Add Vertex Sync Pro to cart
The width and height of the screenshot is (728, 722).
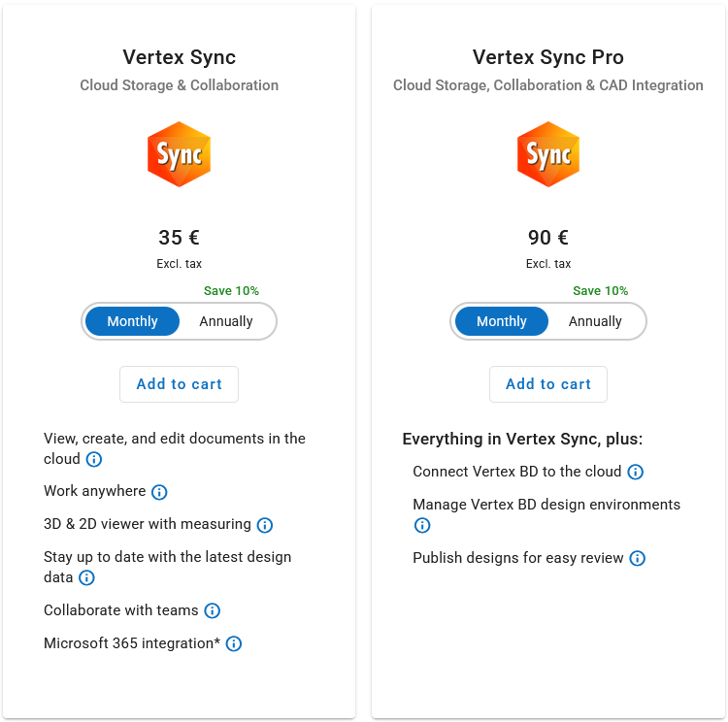coord(548,384)
